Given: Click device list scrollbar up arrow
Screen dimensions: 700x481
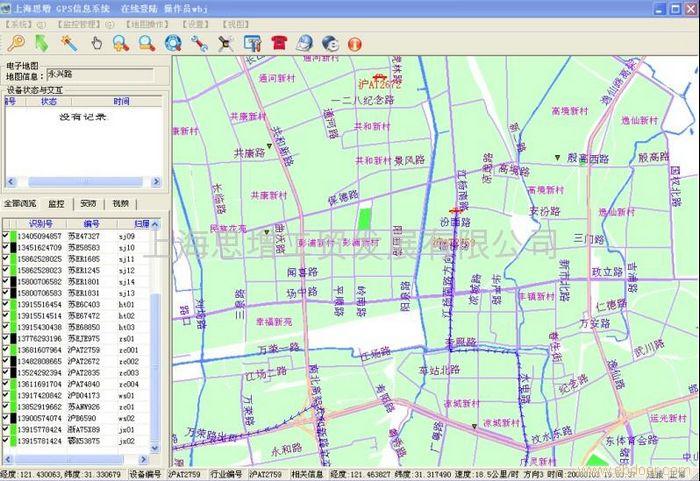Looking at the screenshot, I should (x=155, y=224).
